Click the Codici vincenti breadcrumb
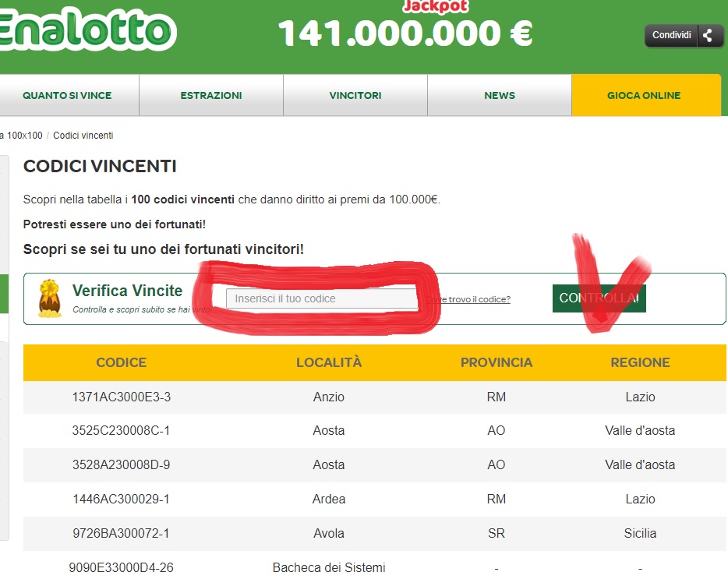This screenshot has height=579, width=728. click(83, 136)
